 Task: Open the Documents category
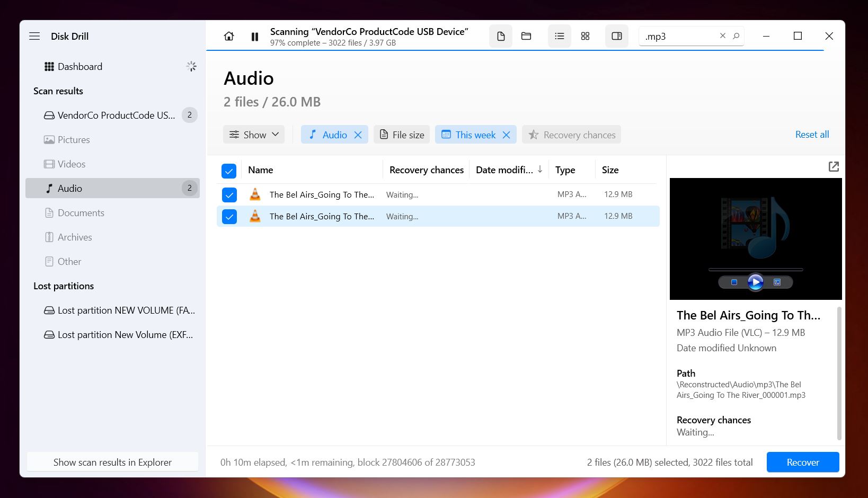[x=112, y=212]
